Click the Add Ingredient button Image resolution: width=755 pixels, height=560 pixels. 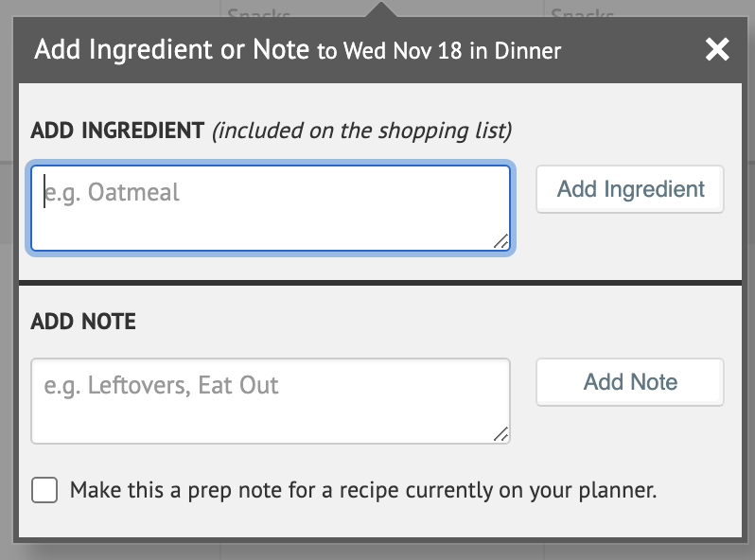pos(630,189)
